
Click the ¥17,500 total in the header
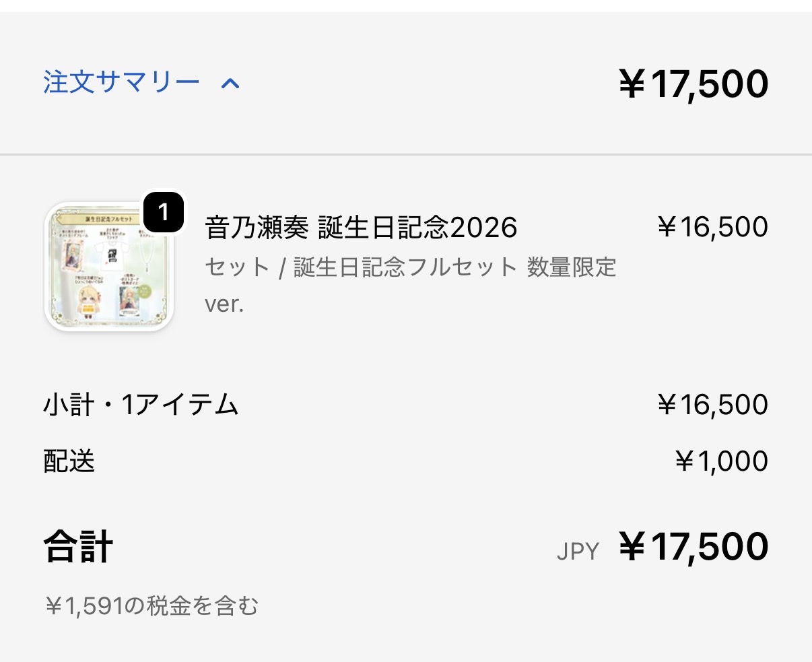pyautogui.click(x=693, y=84)
